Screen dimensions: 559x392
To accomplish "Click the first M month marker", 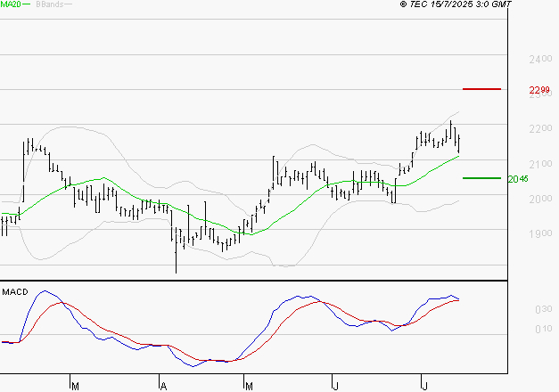I will coord(75,385).
